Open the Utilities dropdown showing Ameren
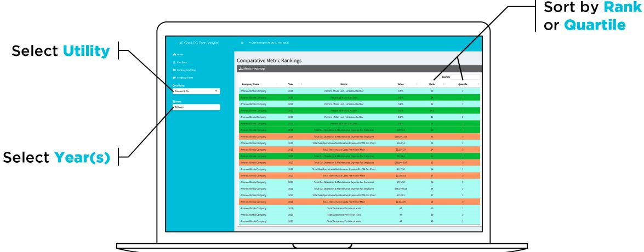644x252 pixels. coord(195,90)
